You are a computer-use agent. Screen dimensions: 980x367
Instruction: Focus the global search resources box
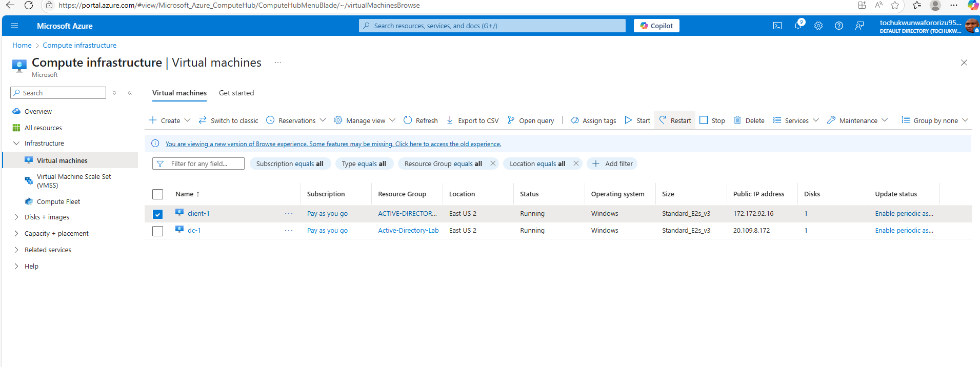click(492, 26)
